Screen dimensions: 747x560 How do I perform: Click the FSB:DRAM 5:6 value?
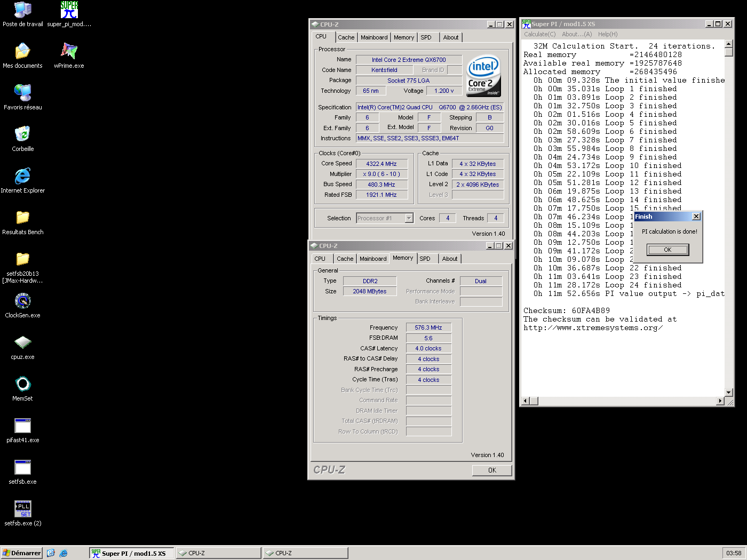428,338
